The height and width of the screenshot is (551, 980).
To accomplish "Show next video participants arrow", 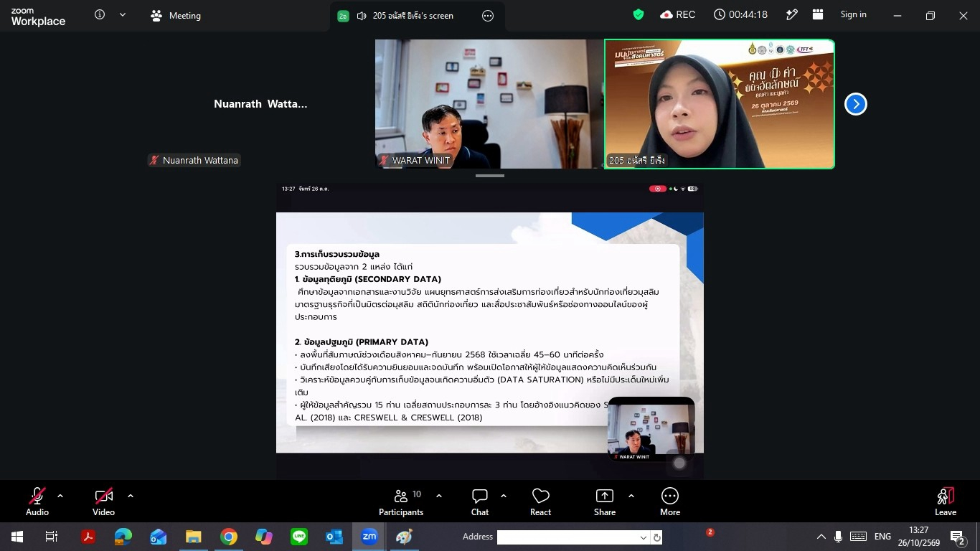I will [855, 104].
